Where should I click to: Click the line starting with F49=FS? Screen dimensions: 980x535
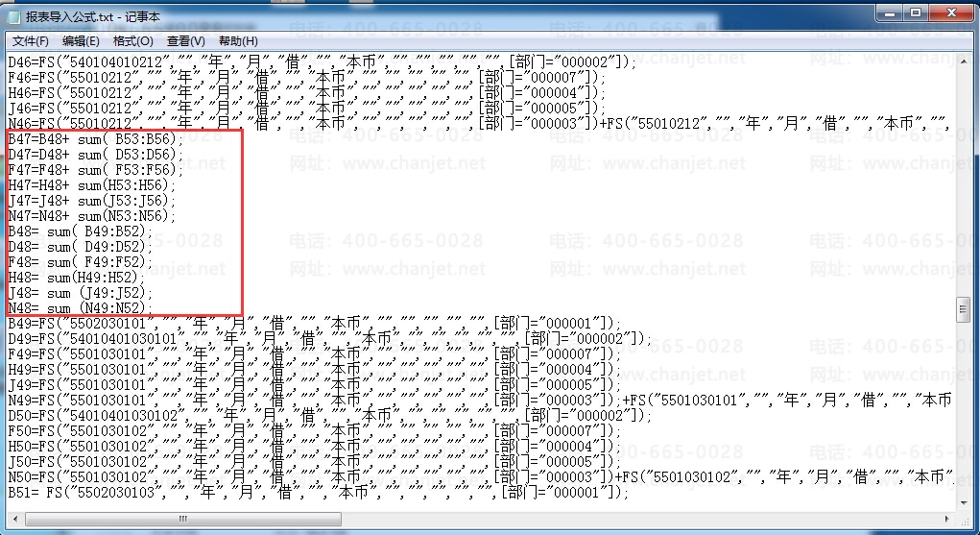315,354
